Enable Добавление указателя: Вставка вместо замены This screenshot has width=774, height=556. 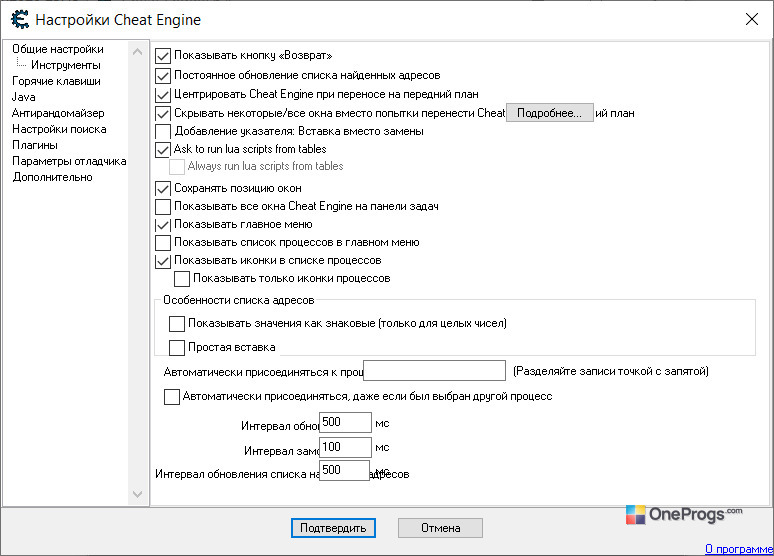[163, 131]
